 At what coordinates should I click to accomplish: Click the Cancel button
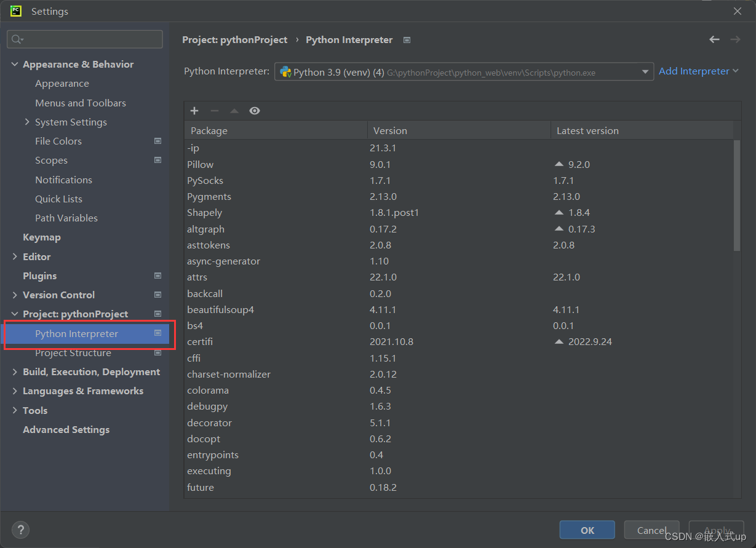pyautogui.click(x=651, y=530)
